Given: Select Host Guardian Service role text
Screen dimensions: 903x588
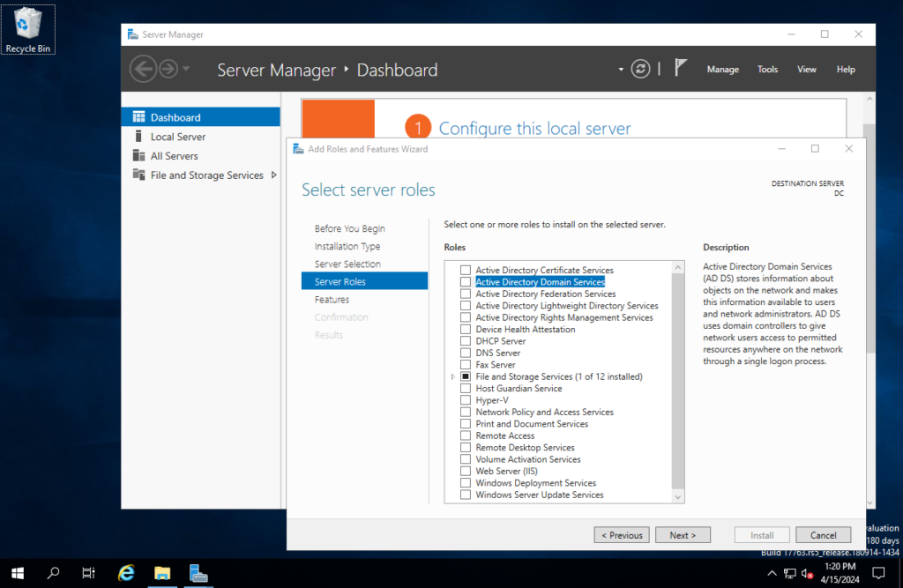Looking at the screenshot, I should (x=519, y=388).
